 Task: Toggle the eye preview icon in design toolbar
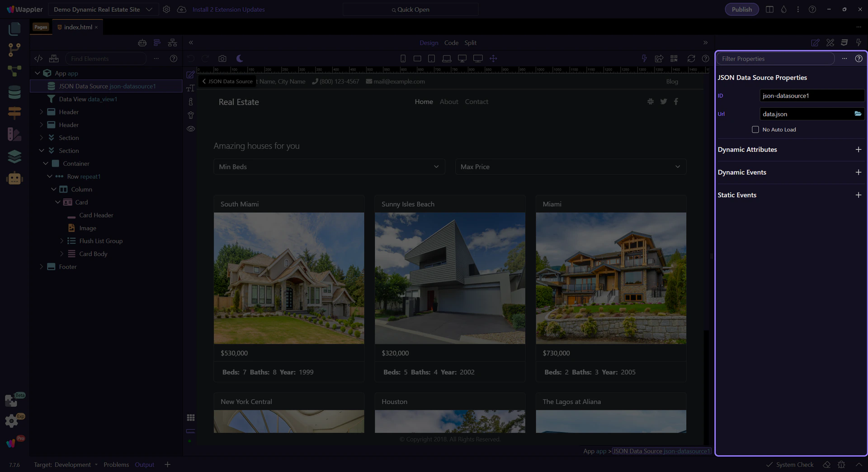pyautogui.click(x=191, y=129)
